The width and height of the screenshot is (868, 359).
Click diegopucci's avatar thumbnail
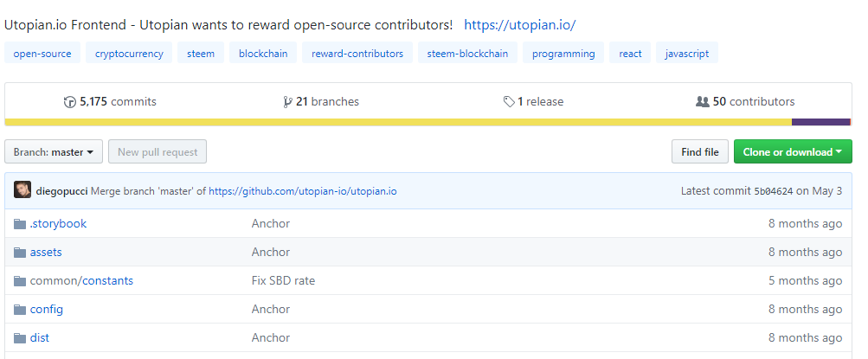tap(23, 189)
